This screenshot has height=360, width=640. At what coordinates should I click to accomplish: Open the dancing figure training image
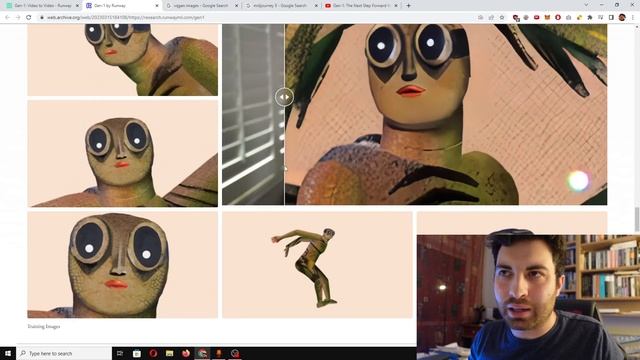[317, 265]
